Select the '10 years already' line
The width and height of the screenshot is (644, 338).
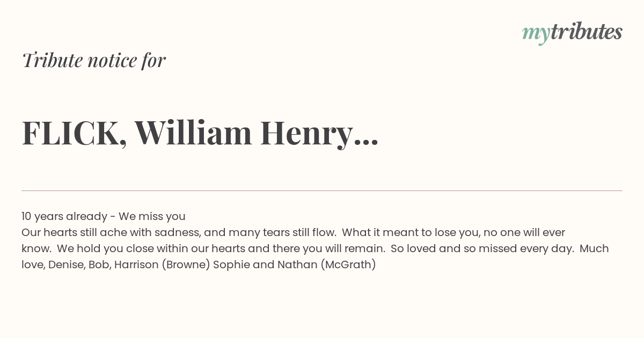click(x=104, y=216)
